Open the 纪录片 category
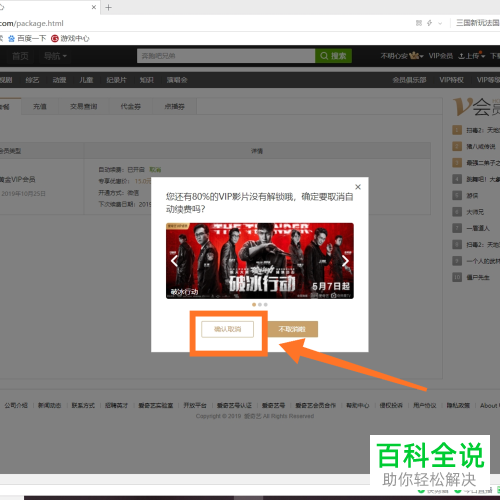 pos(116,80)
